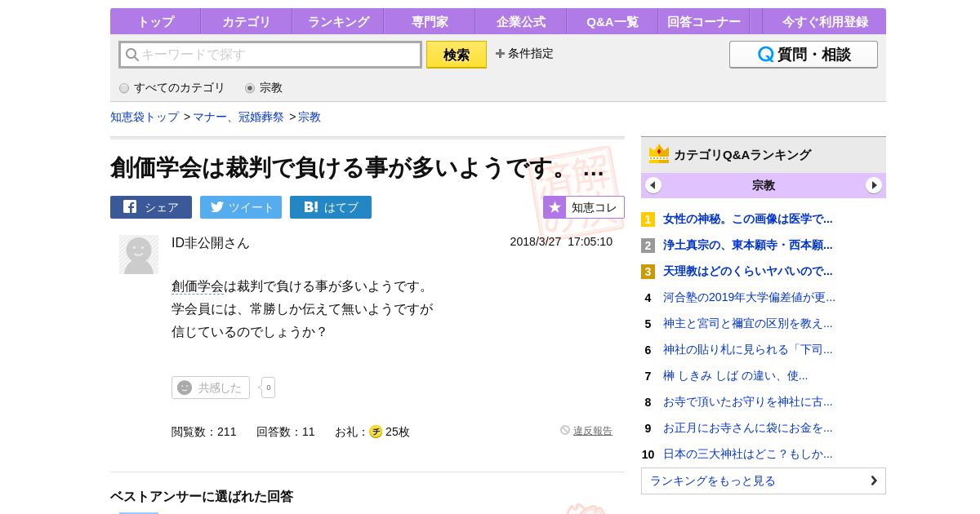Click the ID非公開さん username
The width and height of the screenshot is (980, 514).
click(211, 243)
